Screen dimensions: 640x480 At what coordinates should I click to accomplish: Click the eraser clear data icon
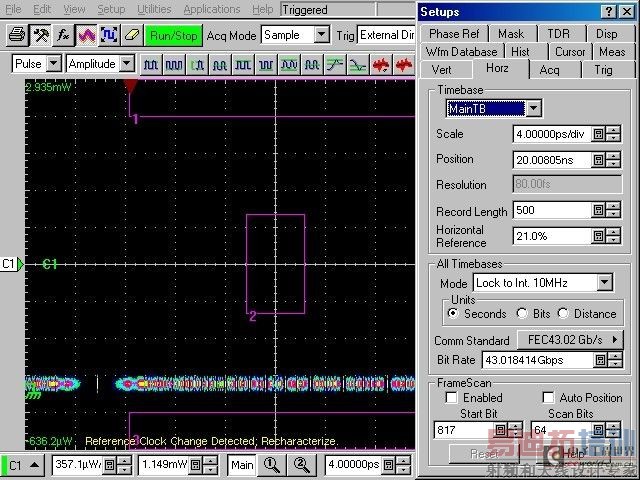coord(131,35)
